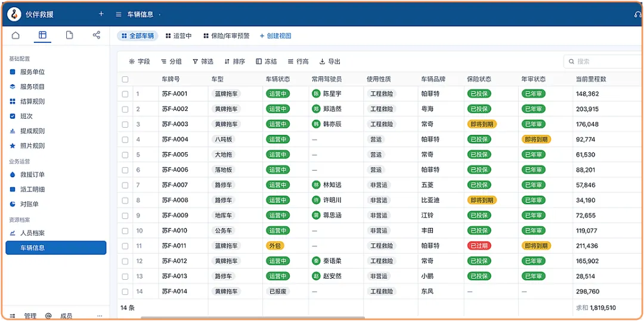Click the 比亚迪 brand cell
The height and width of the screenshot is (321, 644).
click(x=431, y=200)
